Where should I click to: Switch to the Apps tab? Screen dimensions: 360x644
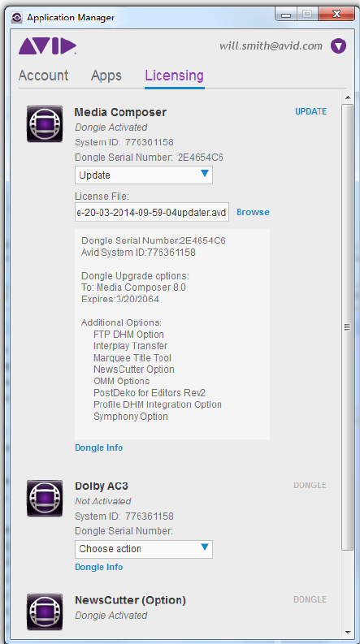coord(106,76)
